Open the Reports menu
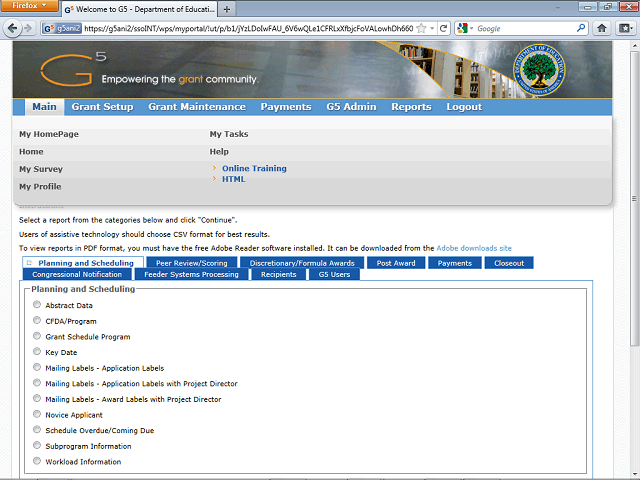Screen dimensions: 640x480 coord(411,107)
